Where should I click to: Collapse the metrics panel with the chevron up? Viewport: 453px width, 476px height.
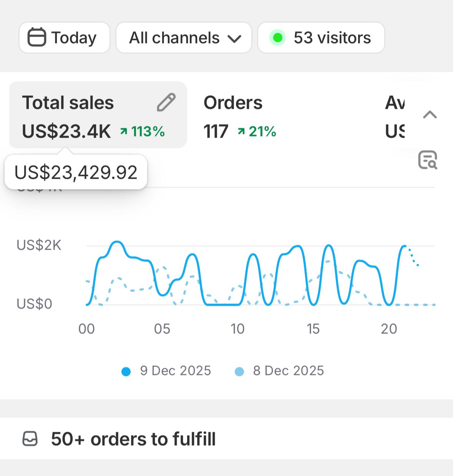(430, 114)
